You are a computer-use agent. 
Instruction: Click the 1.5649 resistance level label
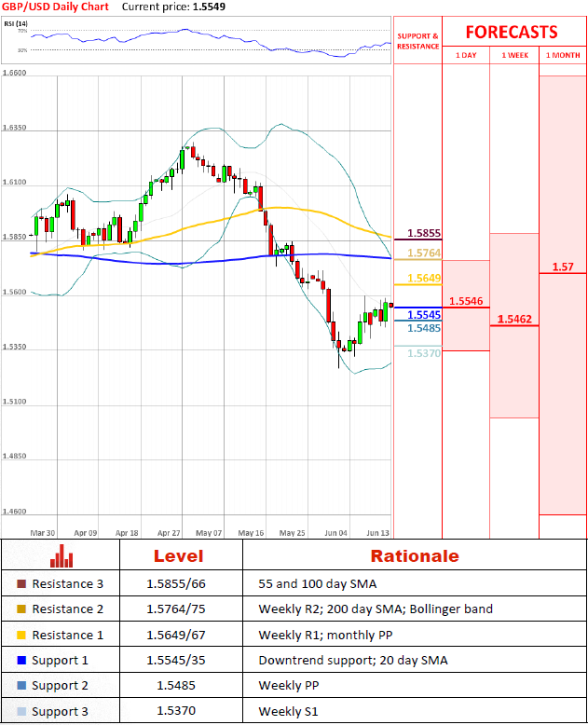[x=424, y=278]
